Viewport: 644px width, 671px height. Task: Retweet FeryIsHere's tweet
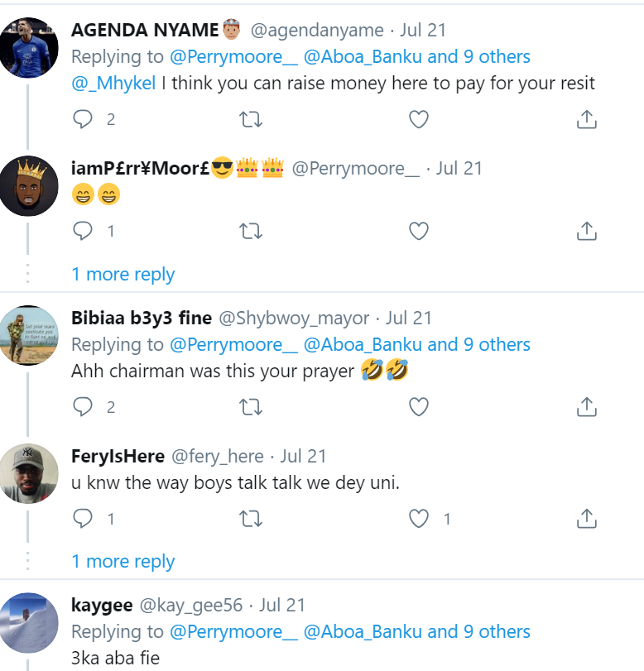[250, 519]
